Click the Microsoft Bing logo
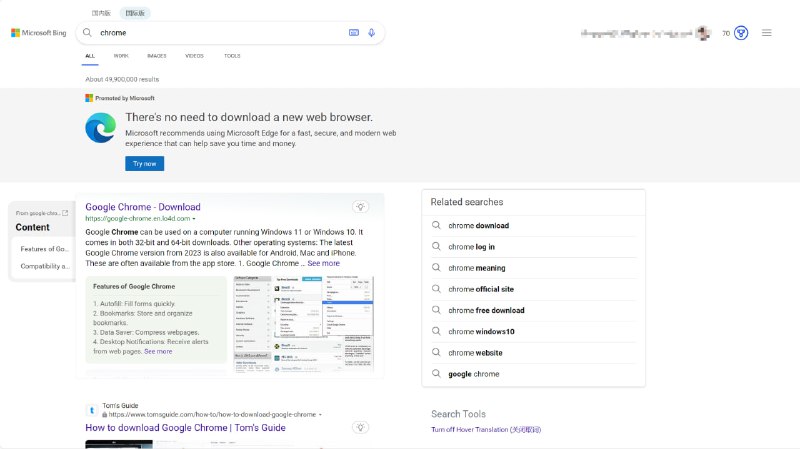The image size is (800, 449). (39, 33)
